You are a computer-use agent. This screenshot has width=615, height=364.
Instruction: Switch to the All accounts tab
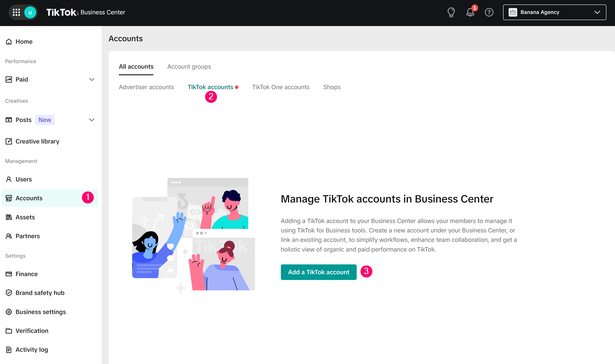pyautogui.click(x=136, y=67)
